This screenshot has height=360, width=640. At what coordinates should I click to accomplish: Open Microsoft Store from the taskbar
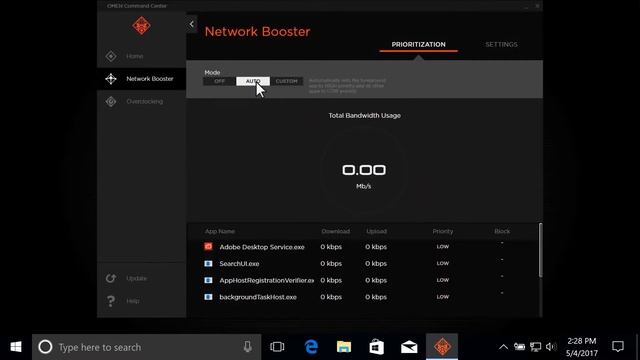[376, 347]
